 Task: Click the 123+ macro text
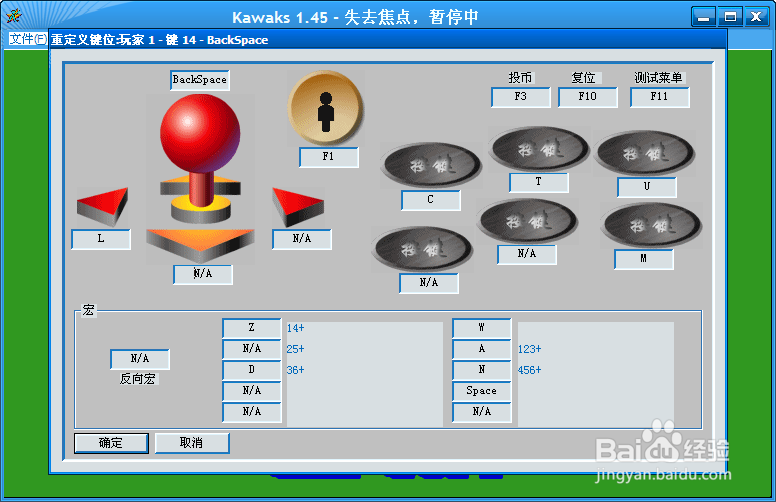[x=530, y=349]
